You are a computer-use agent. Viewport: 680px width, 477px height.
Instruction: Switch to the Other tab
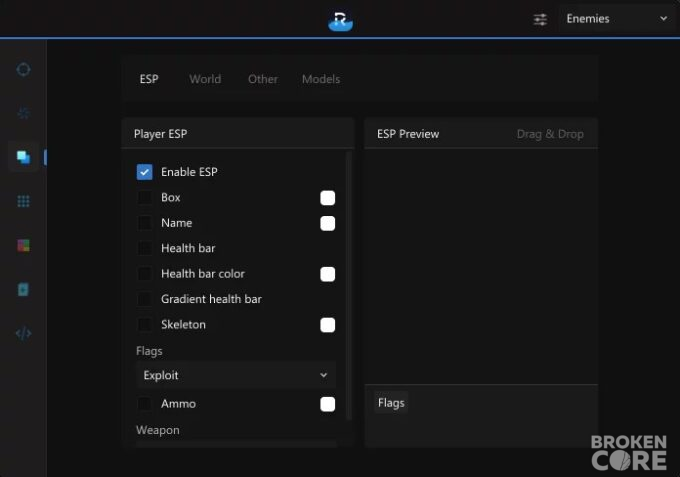263,79
